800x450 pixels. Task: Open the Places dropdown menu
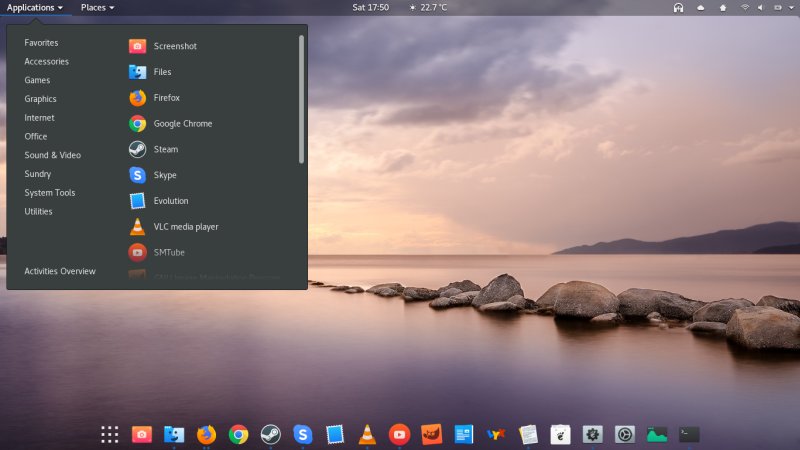click(97, 8)
